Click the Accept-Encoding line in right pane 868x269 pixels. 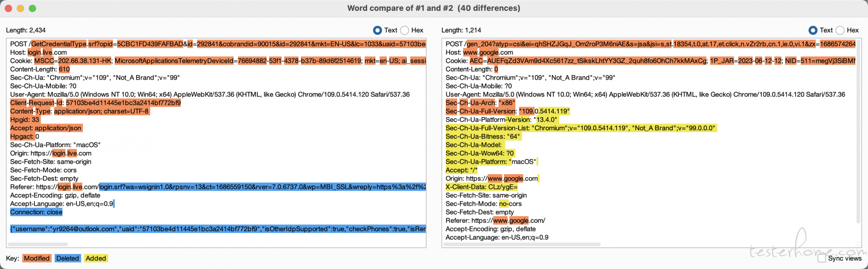[x=491, y=229]
